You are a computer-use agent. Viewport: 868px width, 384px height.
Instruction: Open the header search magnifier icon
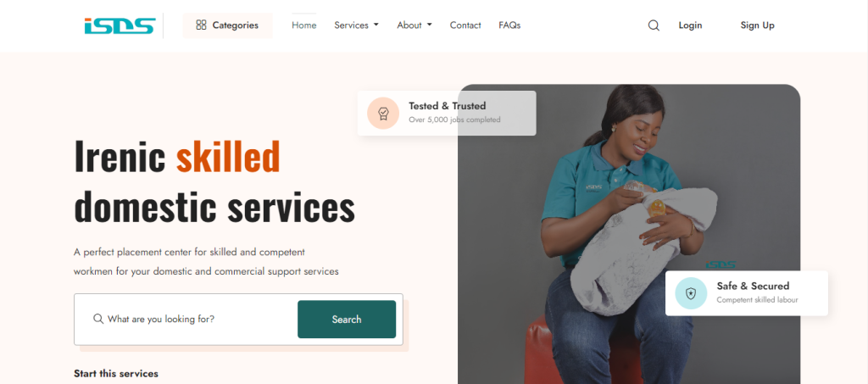(654, 25)
